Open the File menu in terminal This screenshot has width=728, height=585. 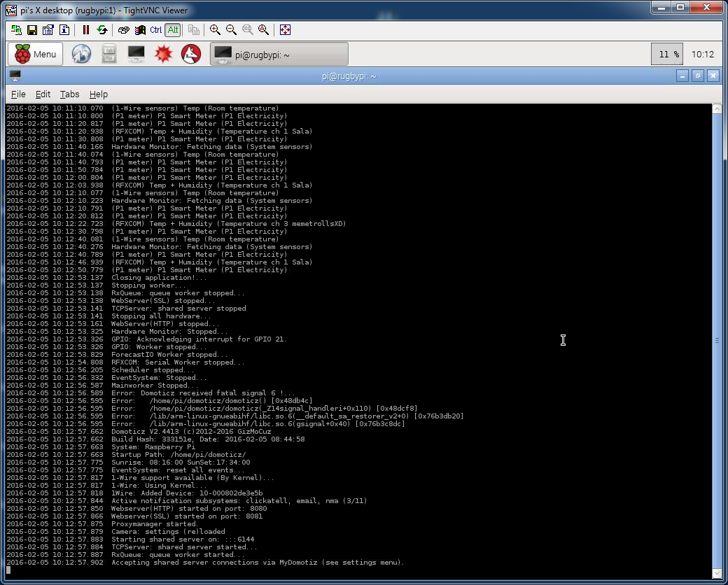click(x=18, y=94)
